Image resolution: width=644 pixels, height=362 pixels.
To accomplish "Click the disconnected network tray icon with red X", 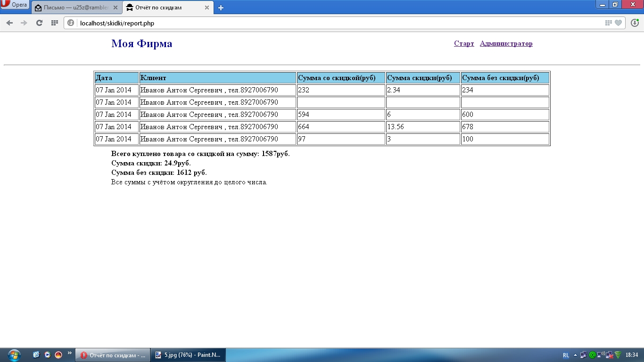I will (609, 355).
